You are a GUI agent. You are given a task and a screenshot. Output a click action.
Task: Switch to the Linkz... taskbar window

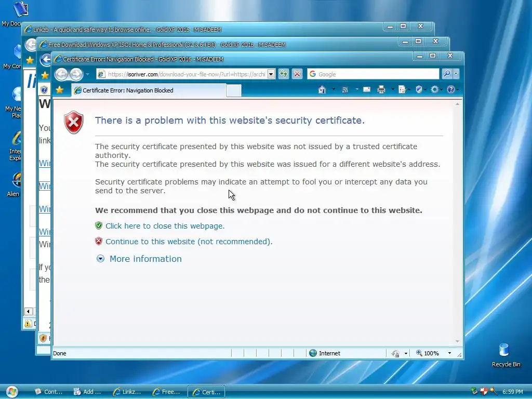[127, 392]
